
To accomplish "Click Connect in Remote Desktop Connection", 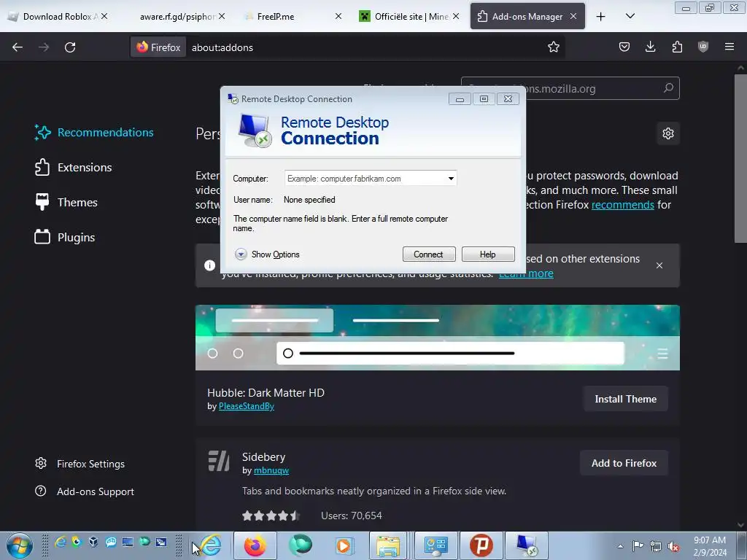I will point(429,254).
